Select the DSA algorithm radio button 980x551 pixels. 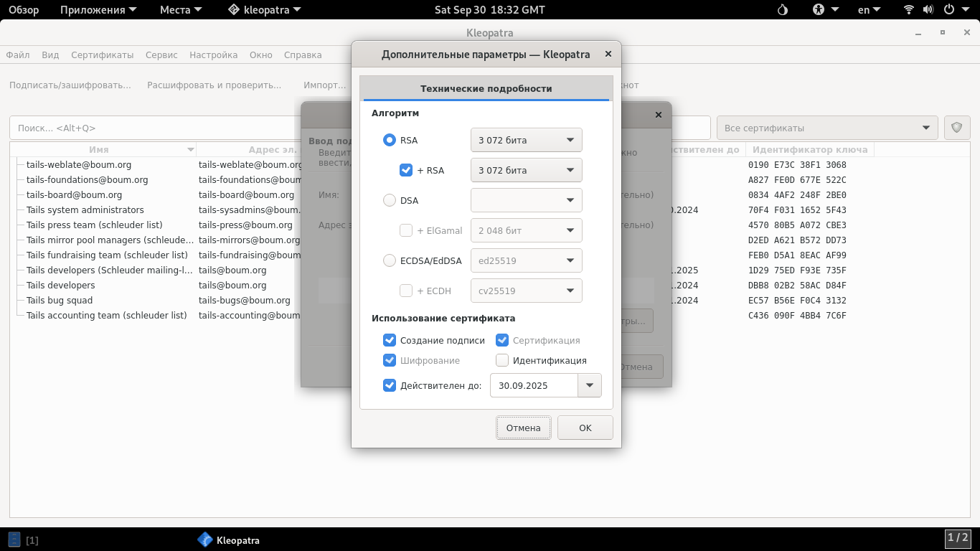(x=390, y=201)
